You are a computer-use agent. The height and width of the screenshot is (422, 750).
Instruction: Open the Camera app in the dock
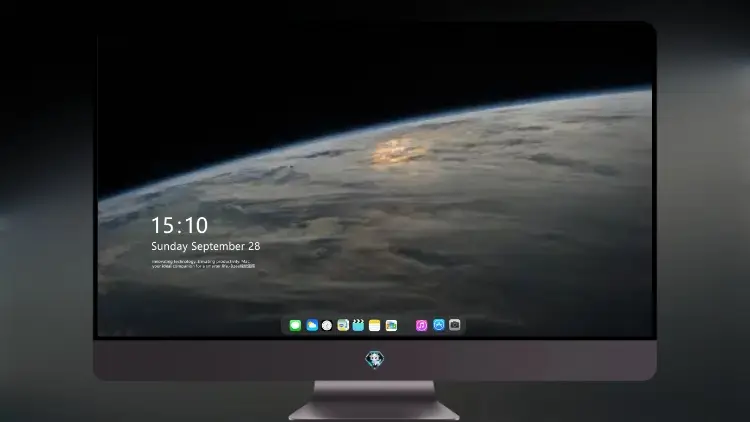tap(454, 325)
